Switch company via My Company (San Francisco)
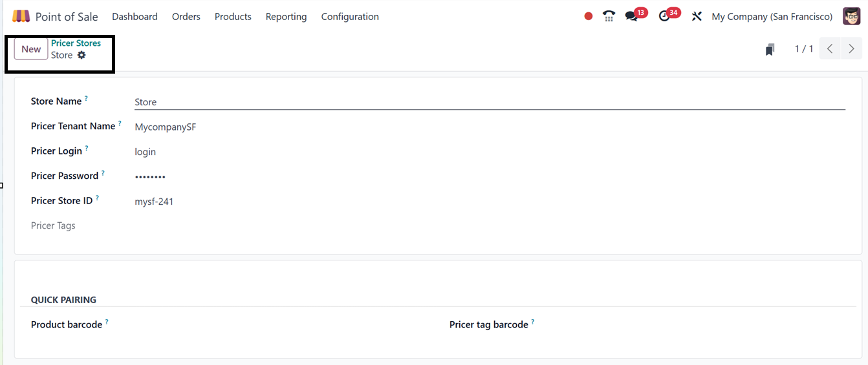The height and width of the screenshot is (365, 868). coord(772,17)
